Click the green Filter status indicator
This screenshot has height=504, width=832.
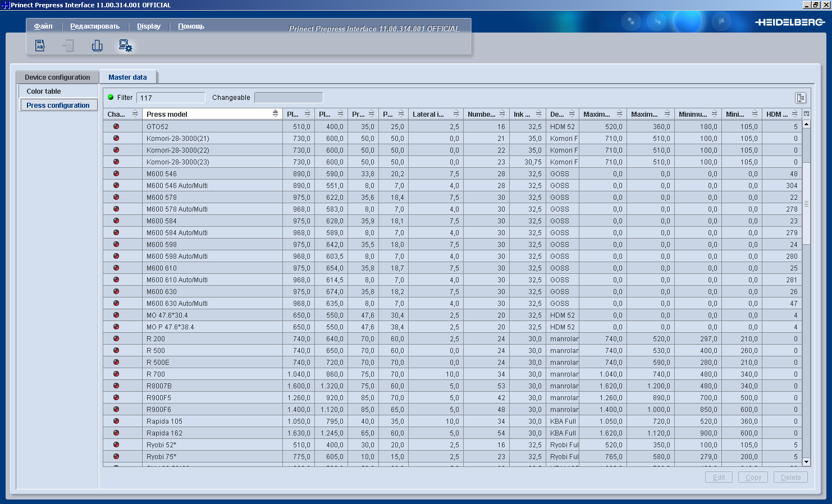[x=111, y=97]
